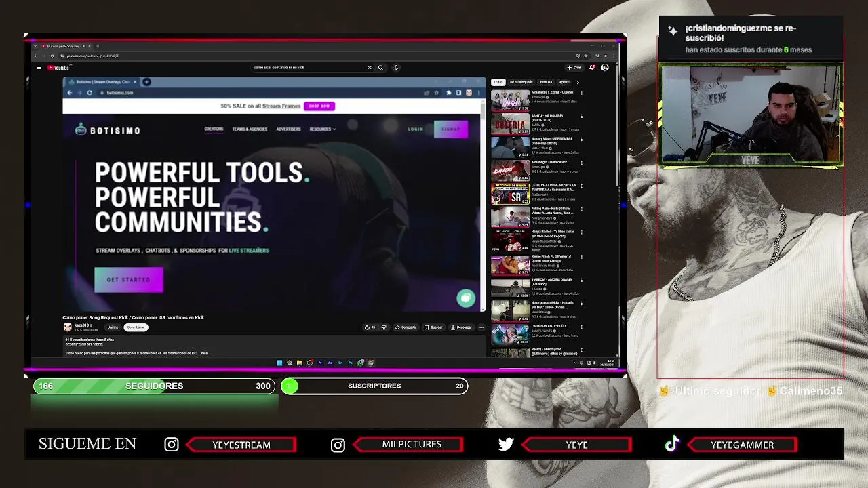
Task: Click the Stream Frames link
Action: [x=281, y=106]
